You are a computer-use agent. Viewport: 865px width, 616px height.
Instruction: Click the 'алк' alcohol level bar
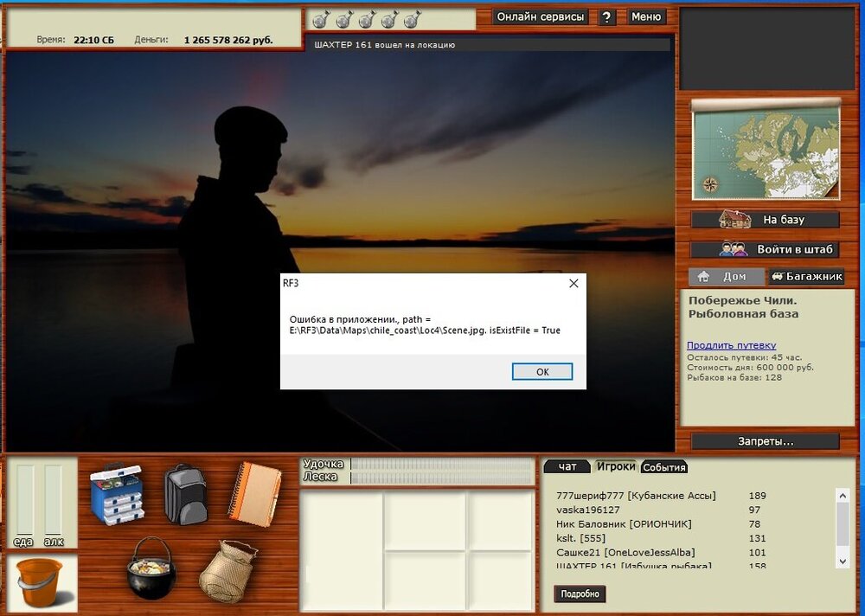pos(53,500)
